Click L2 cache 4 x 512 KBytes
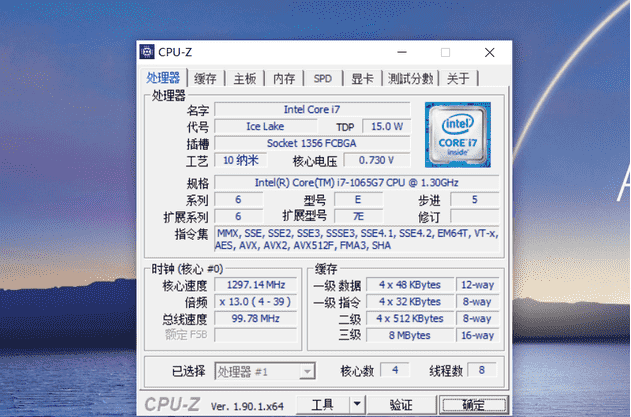The height and width of the screenshot is (417, 631). click(x=410, y=318)
